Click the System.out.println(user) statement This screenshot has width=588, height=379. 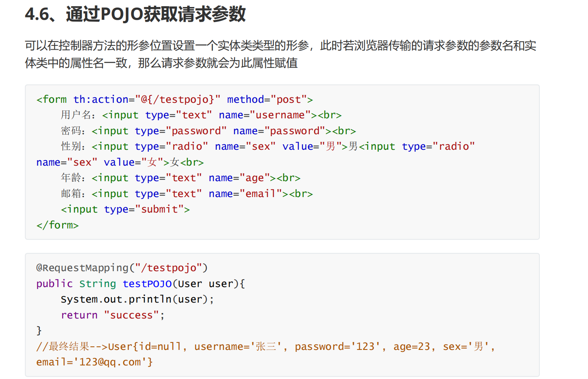(137, 299)
